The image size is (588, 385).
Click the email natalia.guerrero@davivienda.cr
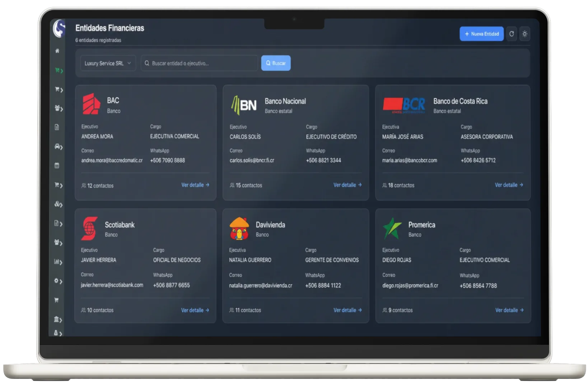coord(261,286)
